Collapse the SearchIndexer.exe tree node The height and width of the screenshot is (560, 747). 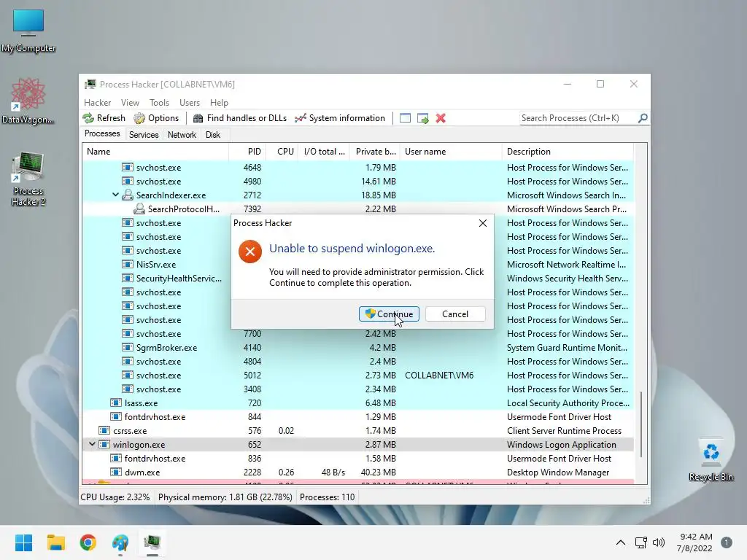(115, 195)
